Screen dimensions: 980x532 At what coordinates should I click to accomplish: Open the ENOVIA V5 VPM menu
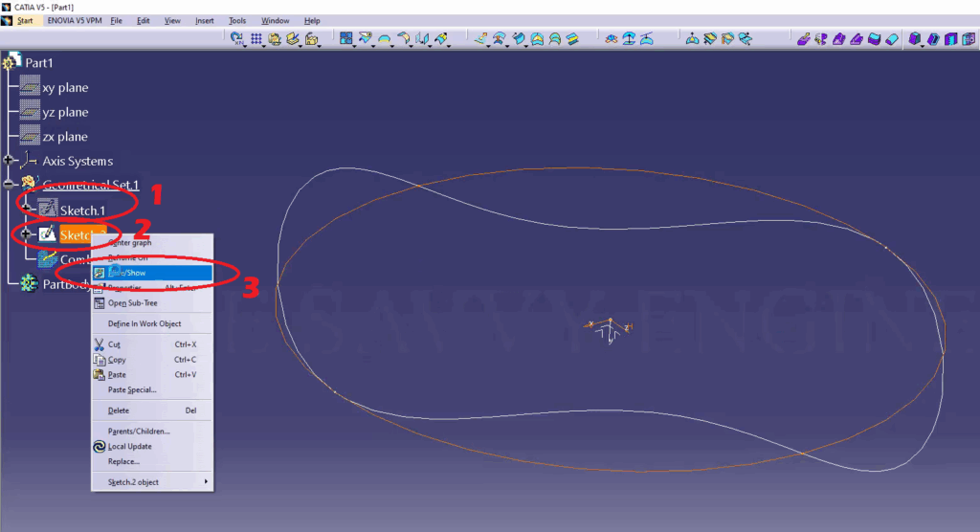pyautogui.click(x=75, y=21)
